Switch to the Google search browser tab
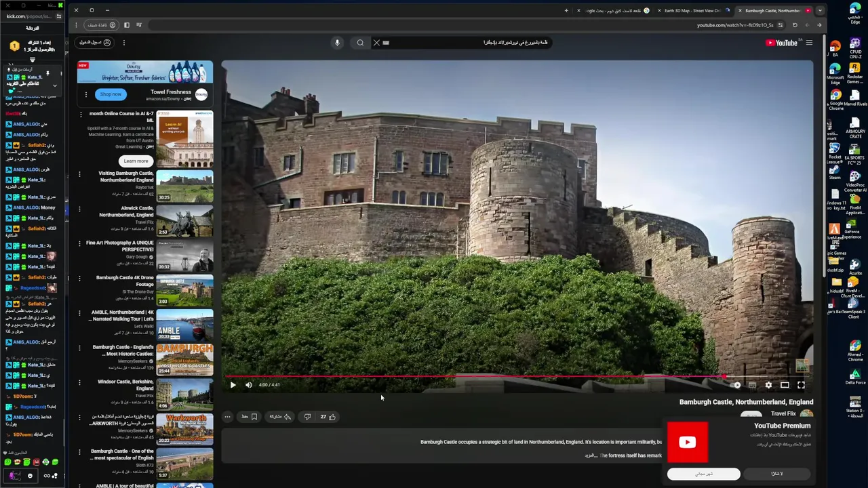Viewport: 868px width, 488px height. tap(614, 11)
